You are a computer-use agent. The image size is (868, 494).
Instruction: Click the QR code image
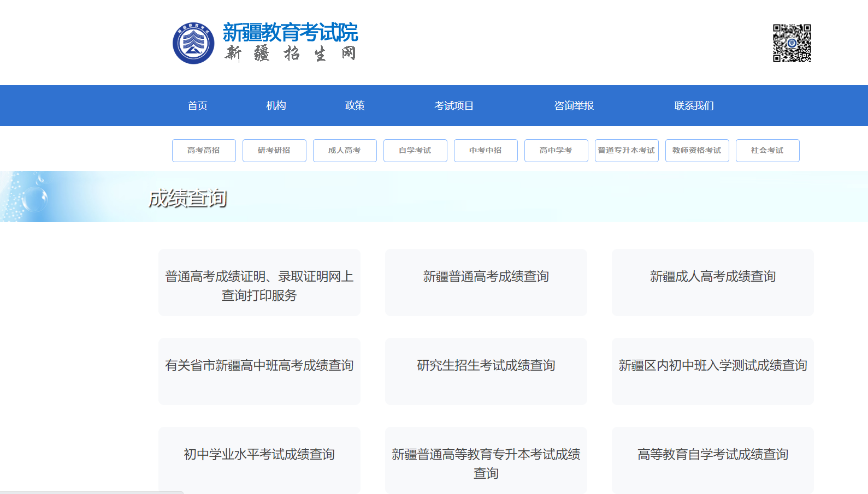click(x=792, y=43)
